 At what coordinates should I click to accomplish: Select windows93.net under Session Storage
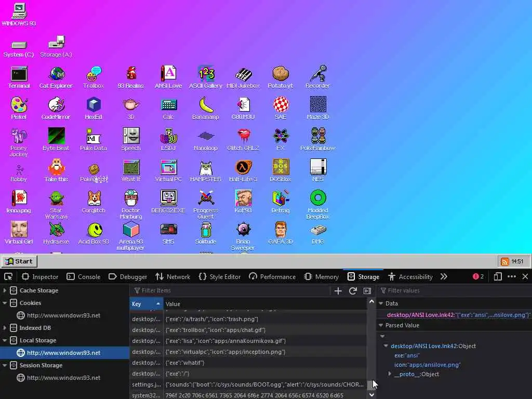[64, 378]
